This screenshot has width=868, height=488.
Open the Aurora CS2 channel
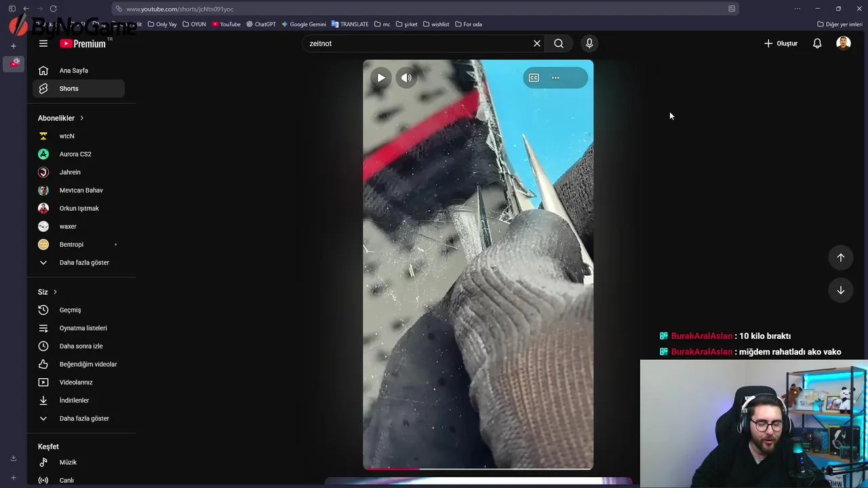point(79,155)
